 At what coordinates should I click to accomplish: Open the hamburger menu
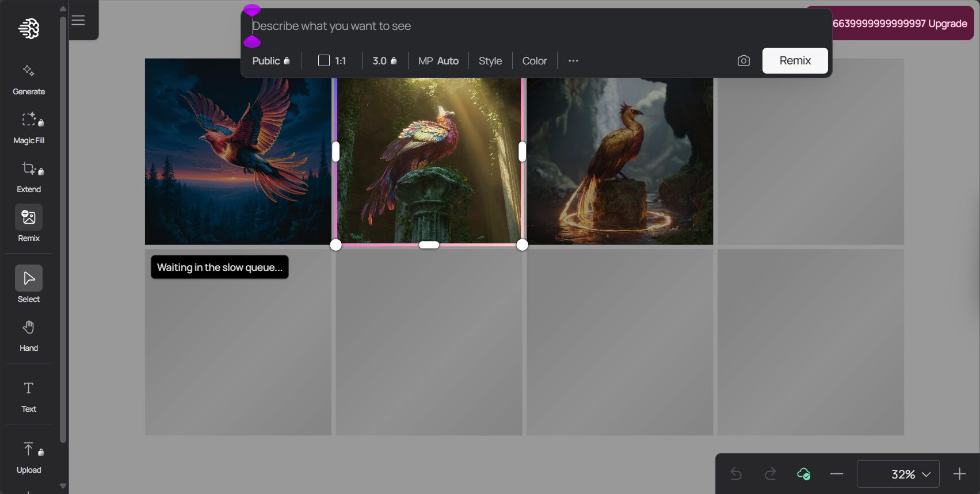[x=78, y=20]
